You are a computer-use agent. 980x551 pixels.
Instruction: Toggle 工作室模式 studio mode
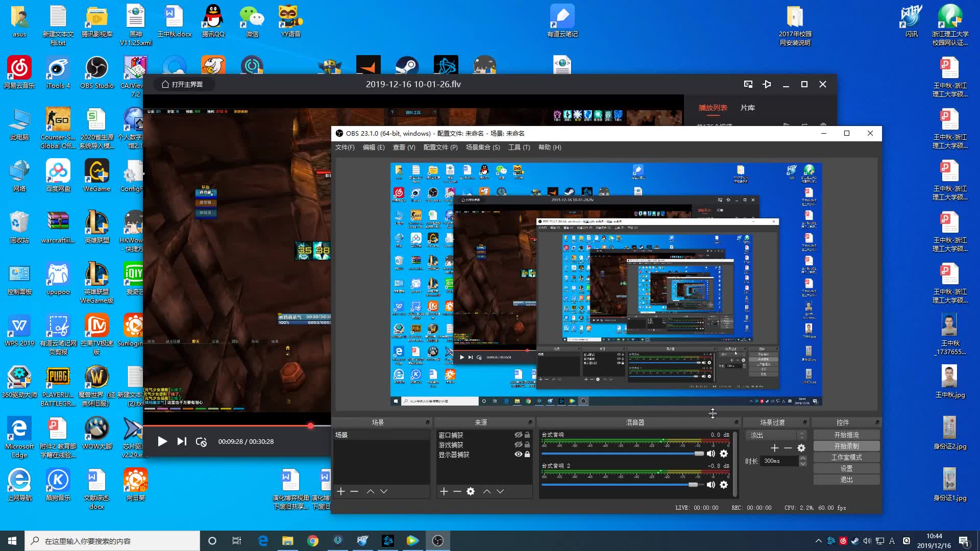(846, 457)
